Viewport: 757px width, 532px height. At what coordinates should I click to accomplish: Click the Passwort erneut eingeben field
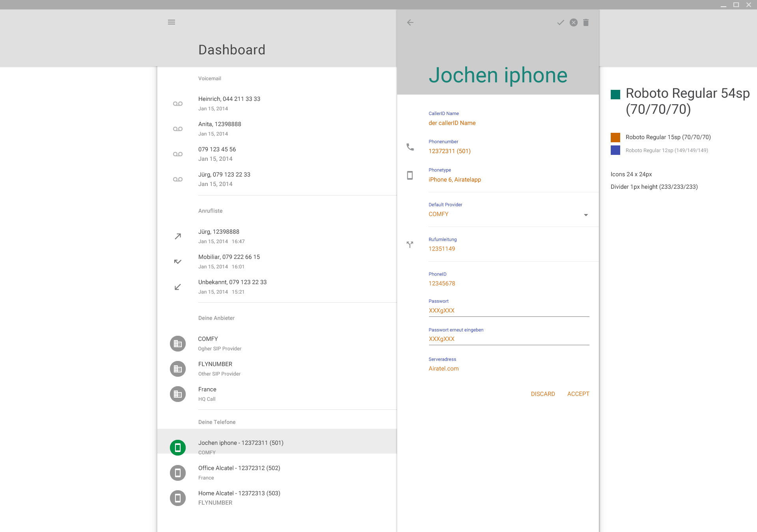click(x=509, y=339)
